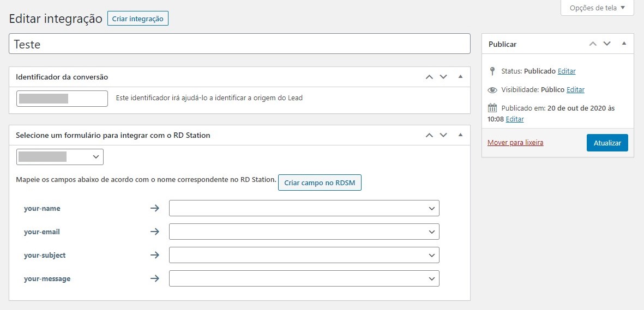This screenshot has width=644, height=310.
Task: Click arrow icon next to your-message
Action: click(154, 278)
